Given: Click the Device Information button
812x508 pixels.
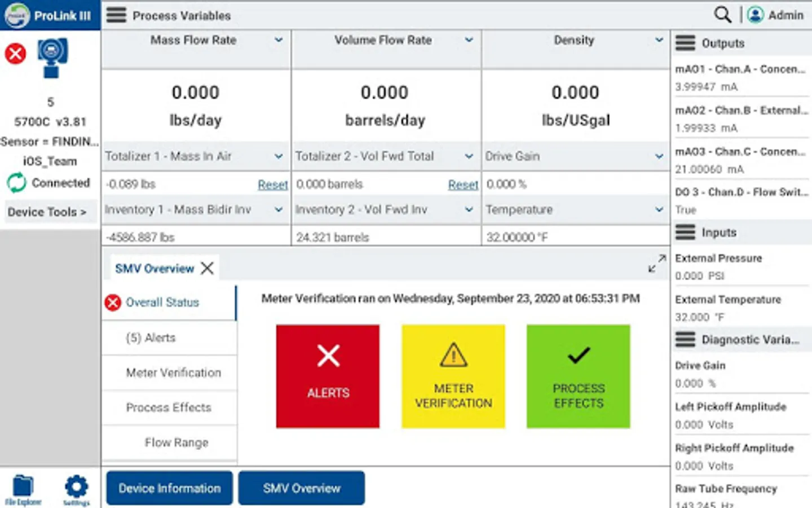Looking at the screenshot, I should [x=170, y=488].
